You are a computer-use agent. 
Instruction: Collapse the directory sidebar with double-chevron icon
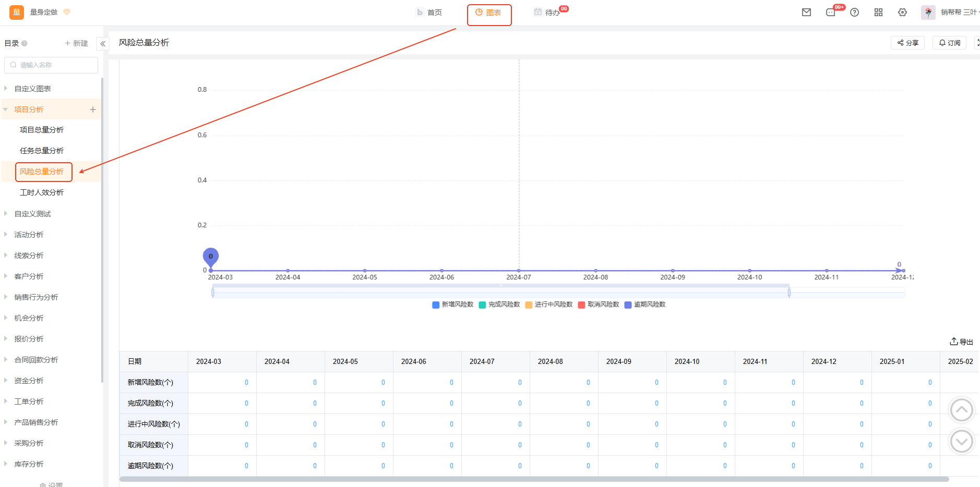103,44
